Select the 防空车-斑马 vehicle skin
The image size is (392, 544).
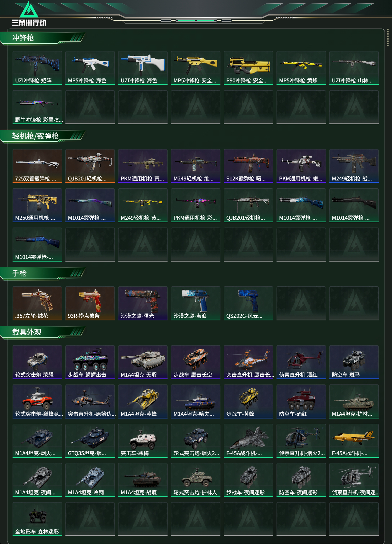click(354, 362)
